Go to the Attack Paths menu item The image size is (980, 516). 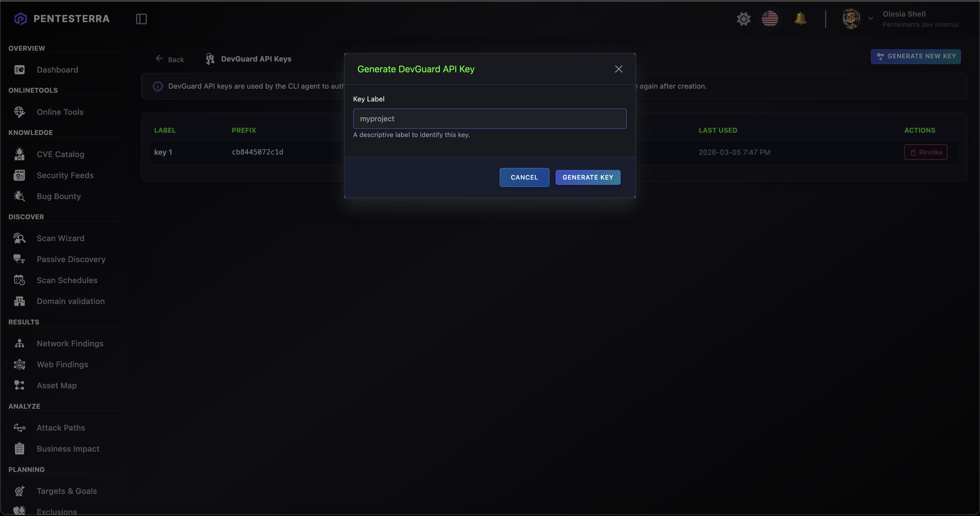pyautogui.click(x=61, y=428)
